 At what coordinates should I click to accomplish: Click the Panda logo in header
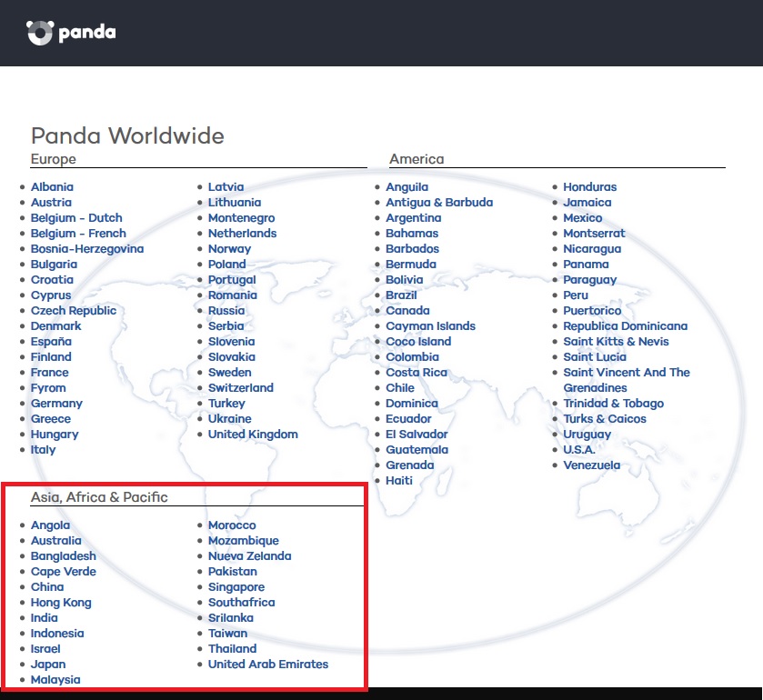(x=71, y=33)
